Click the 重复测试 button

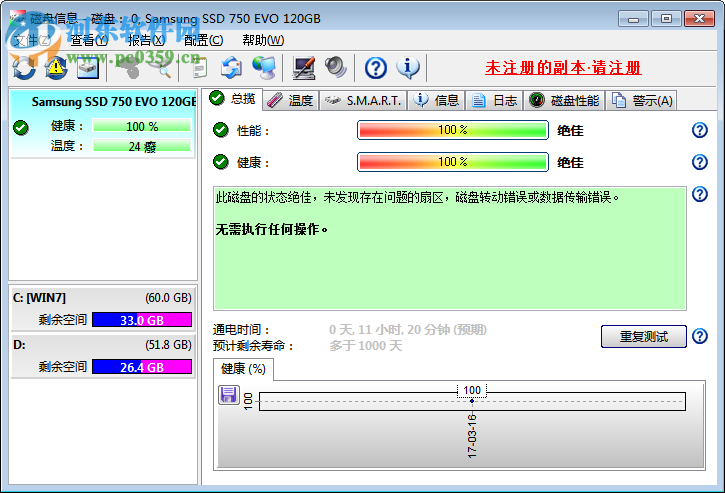point(644,336)
